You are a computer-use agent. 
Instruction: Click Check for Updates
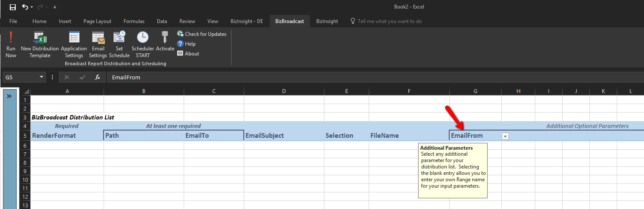202,34
